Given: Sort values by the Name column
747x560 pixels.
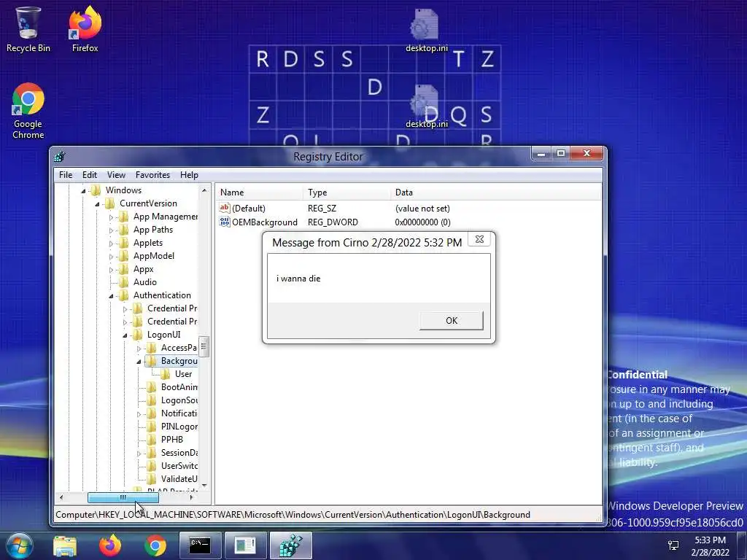Looking at the screenshot, I should [259, 192].
